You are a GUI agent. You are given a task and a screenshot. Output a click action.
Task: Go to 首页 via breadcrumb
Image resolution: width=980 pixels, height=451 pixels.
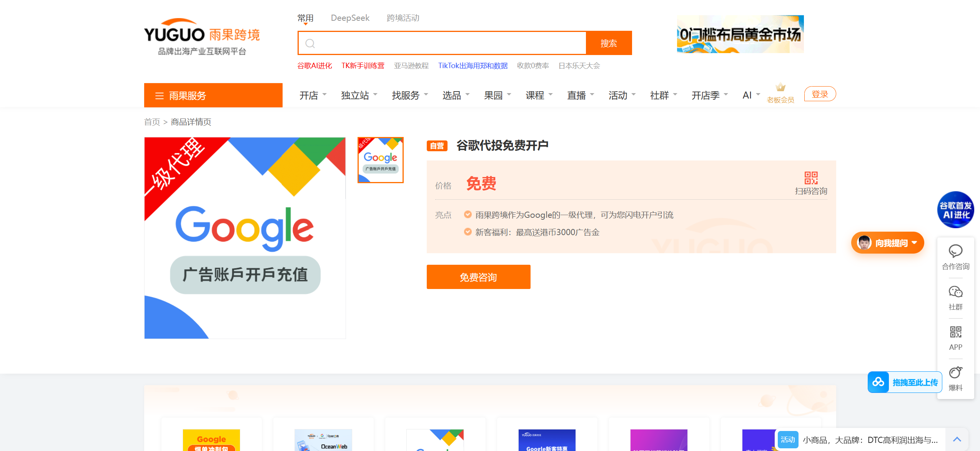(152, 122)
